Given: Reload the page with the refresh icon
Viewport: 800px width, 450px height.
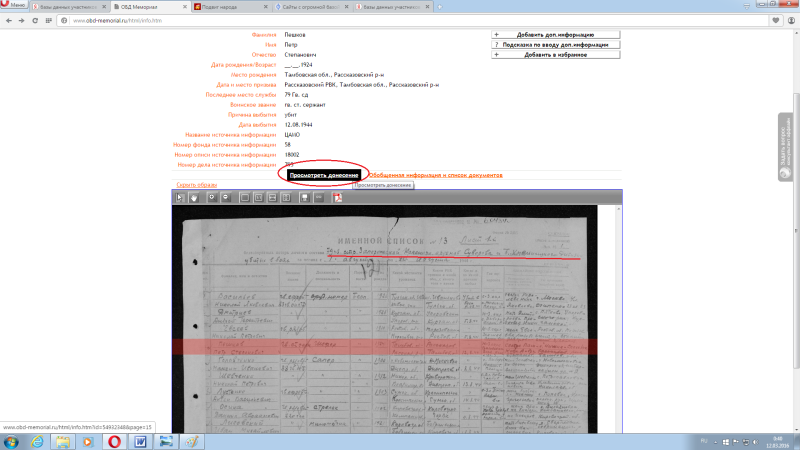Looking at the screenshot, I should (x=35, y=20).
